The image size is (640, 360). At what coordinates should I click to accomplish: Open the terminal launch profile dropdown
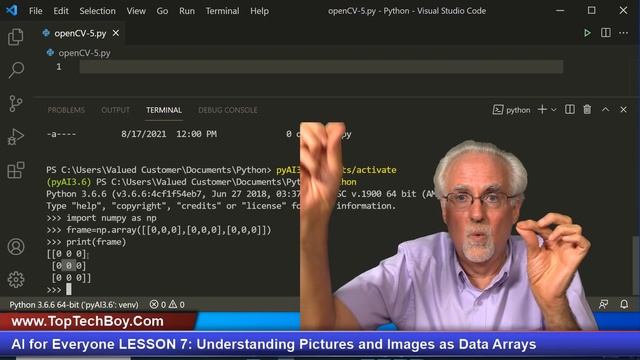(553, 109)
